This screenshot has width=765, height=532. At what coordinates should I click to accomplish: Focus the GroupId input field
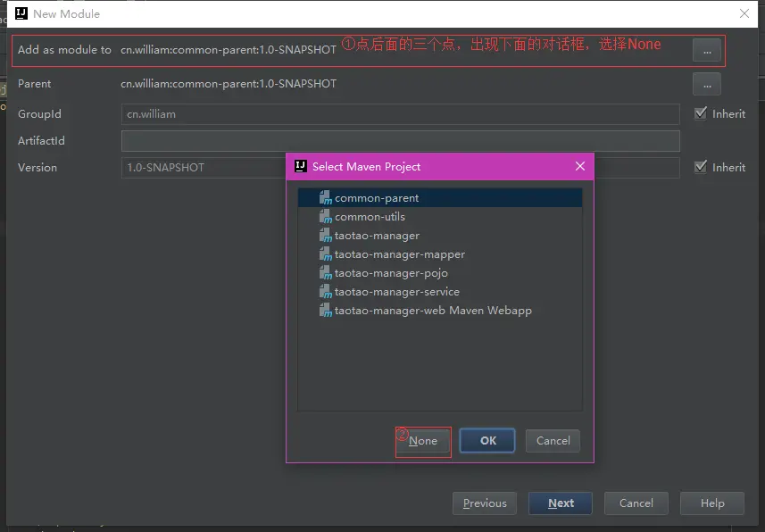point(401,114)
